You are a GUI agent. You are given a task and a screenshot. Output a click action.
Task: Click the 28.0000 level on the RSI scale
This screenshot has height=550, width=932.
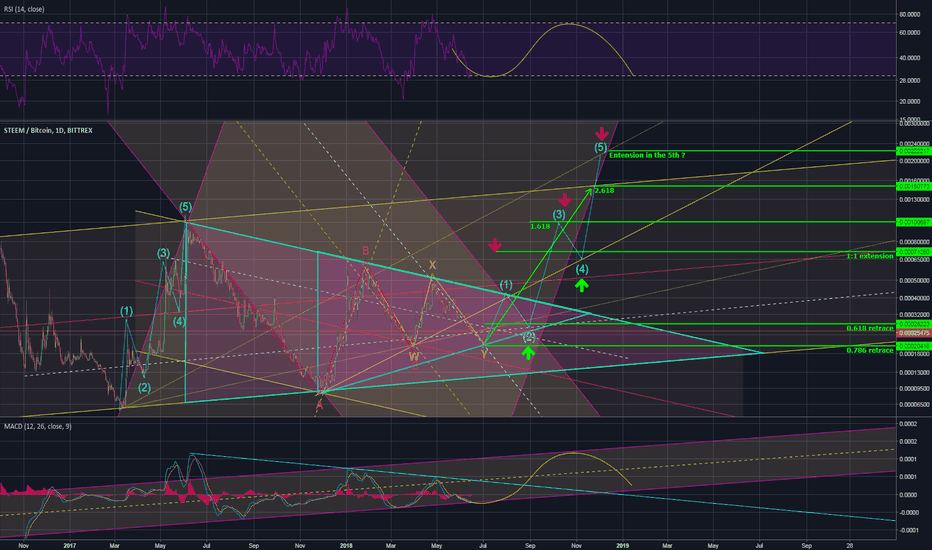coord(909,80)
